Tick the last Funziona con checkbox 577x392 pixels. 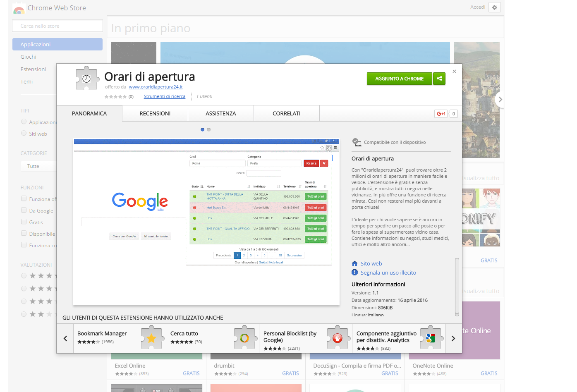(x=24, y=245)
